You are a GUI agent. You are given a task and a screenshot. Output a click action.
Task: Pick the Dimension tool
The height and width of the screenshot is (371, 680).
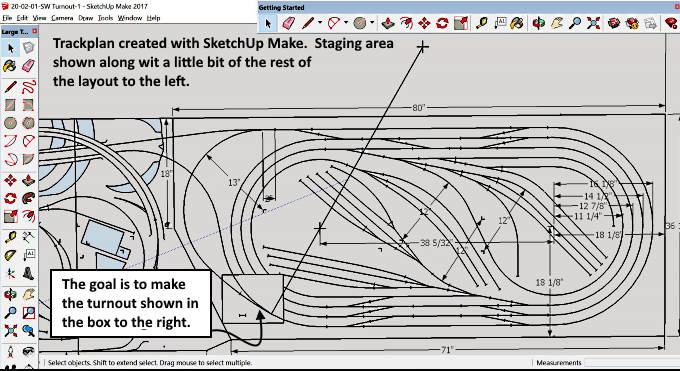[28, 237]
